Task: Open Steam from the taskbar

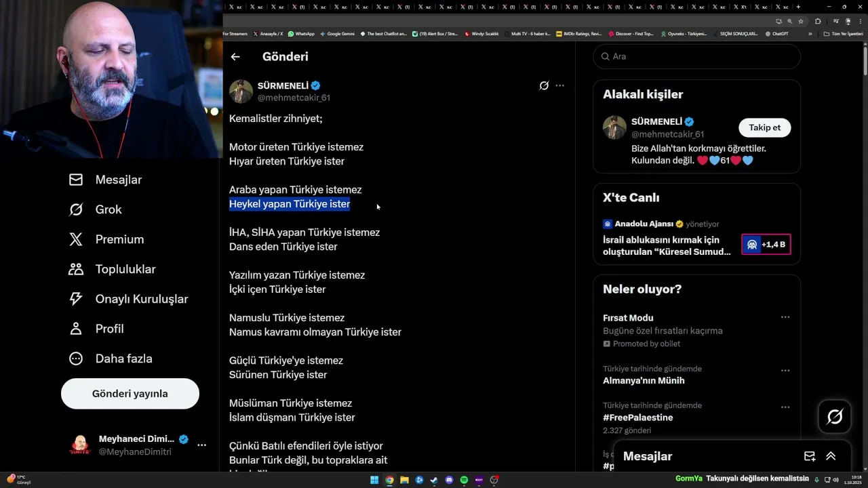Action: 434,480
